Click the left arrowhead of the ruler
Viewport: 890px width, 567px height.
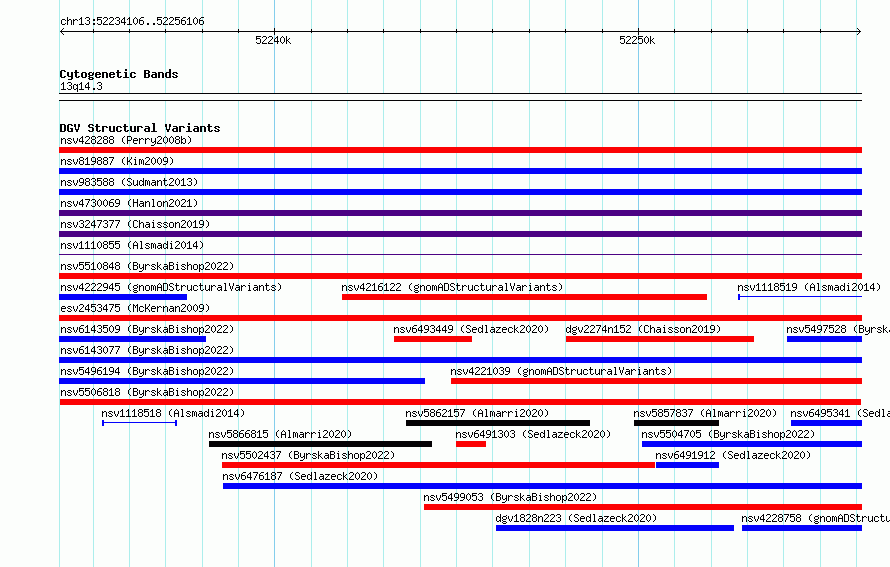click(62, 32)
